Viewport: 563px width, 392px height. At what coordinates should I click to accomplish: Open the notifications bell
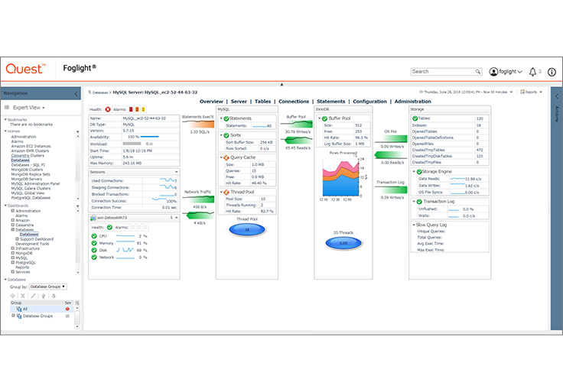tap(532, 72)
